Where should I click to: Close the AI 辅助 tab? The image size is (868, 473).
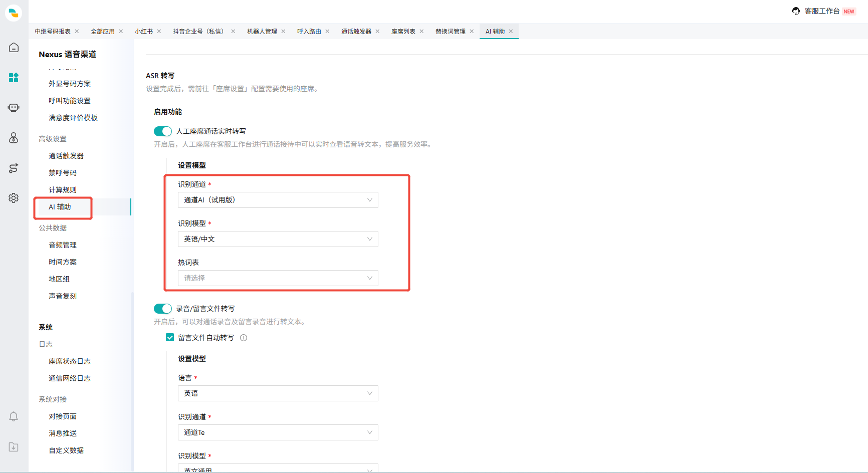(511, 31)
